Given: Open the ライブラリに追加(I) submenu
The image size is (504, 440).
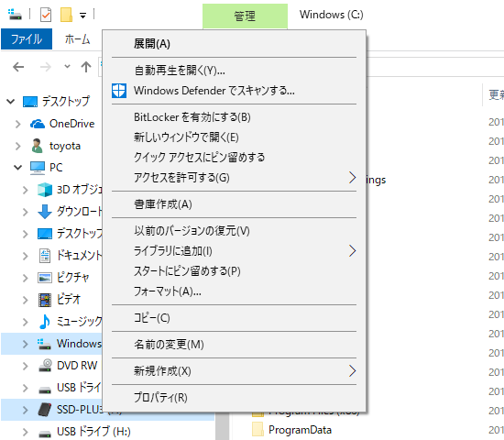Looking at the screenshot, I should click(x=234, y=251).
